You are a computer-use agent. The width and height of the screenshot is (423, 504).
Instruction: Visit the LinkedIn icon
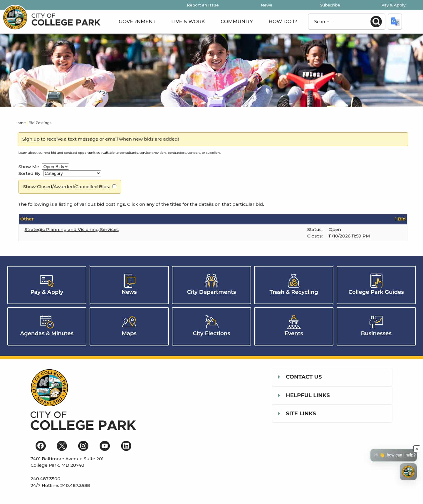(126, 446)
